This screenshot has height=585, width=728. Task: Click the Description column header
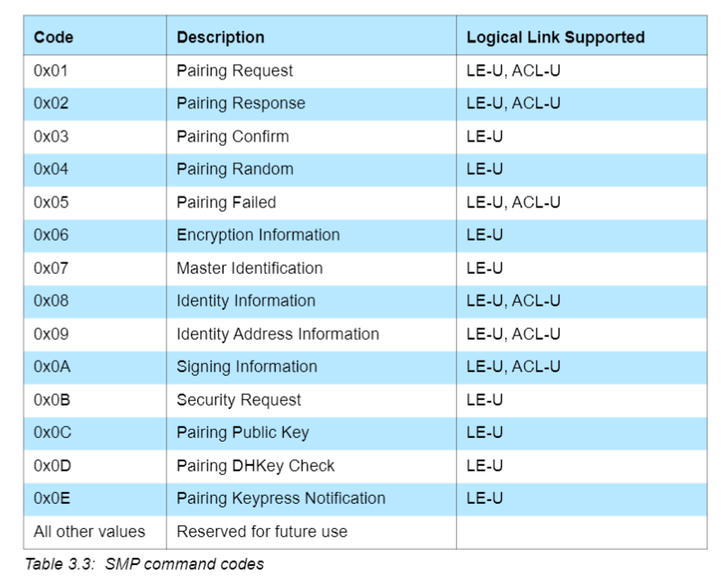(221, 38)
